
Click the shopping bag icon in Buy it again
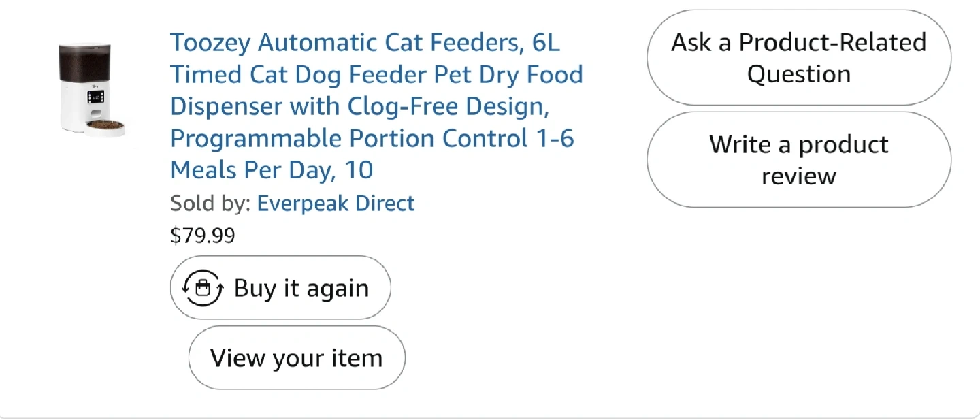202,289
